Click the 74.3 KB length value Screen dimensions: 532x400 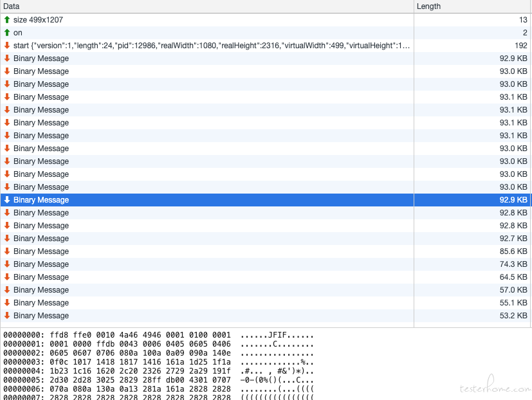513,264
